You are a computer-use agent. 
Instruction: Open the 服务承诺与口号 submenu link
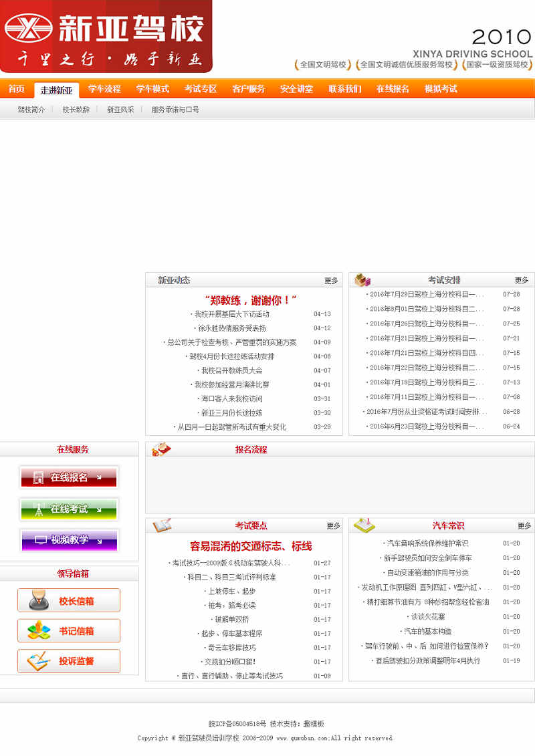click(x=175, y=110)
